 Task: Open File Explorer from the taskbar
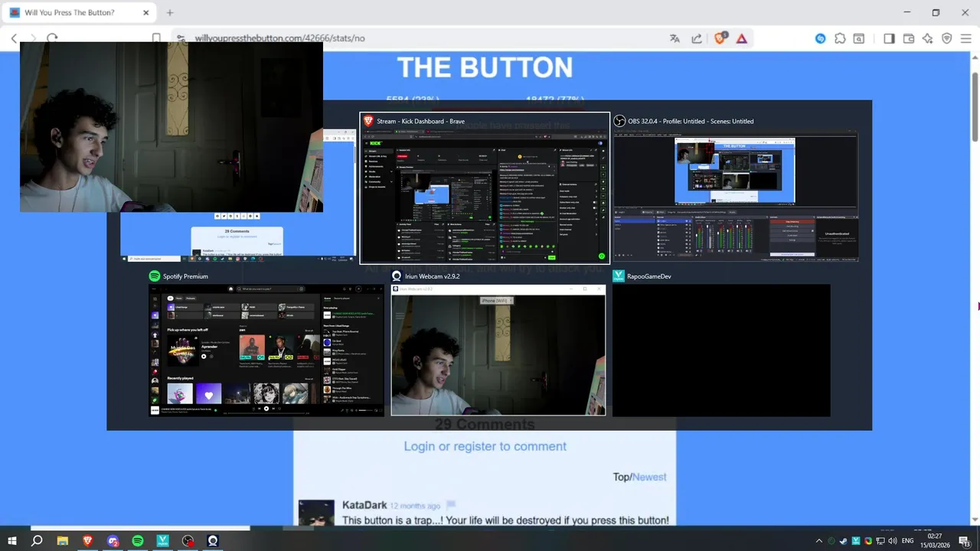(63, 541)
